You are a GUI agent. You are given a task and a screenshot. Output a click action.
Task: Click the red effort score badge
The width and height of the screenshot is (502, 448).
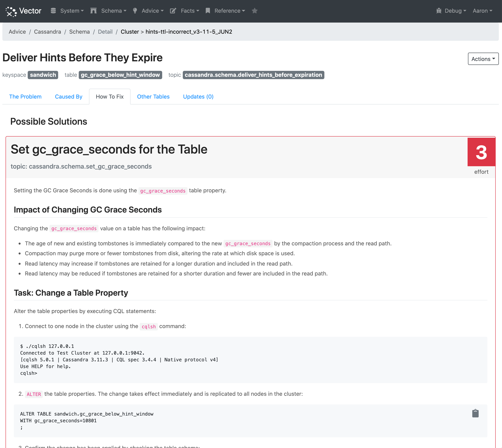(481, 152)
